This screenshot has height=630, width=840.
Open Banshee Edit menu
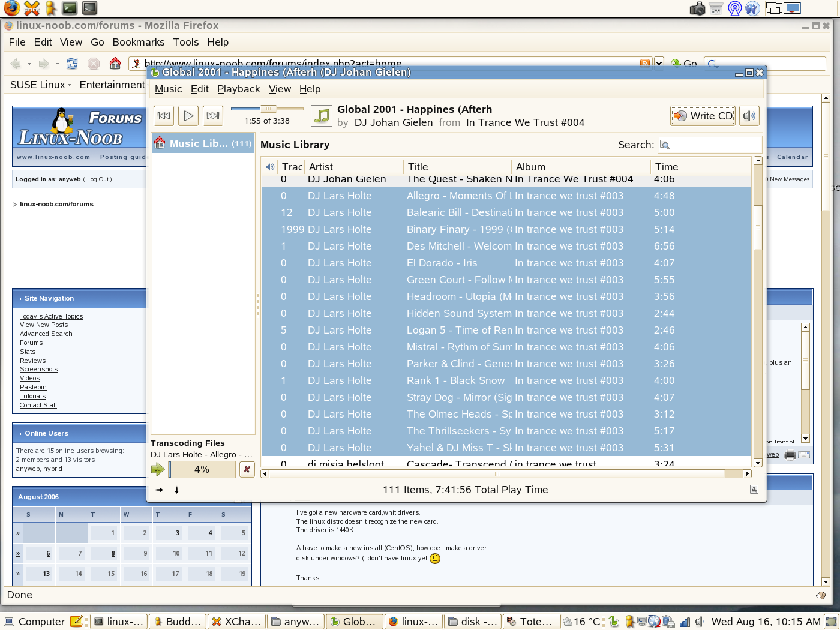[199, 89]
